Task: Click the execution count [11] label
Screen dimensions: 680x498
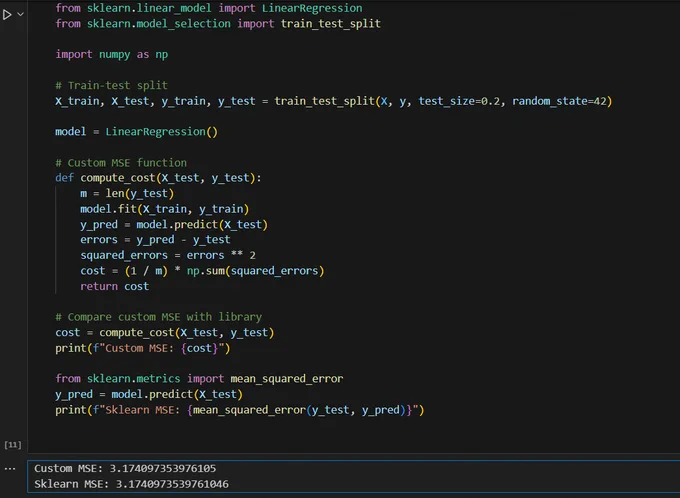Action: pos(13,445)
